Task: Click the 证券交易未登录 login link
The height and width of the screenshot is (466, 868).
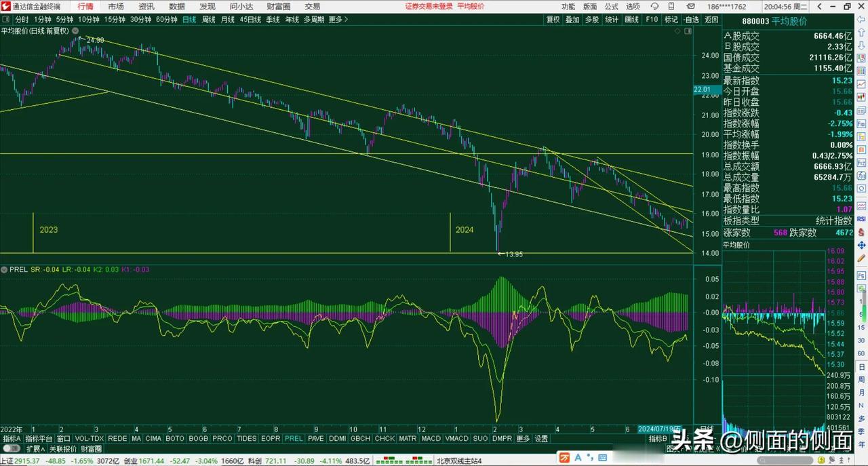Action: (x=429, y=6)
